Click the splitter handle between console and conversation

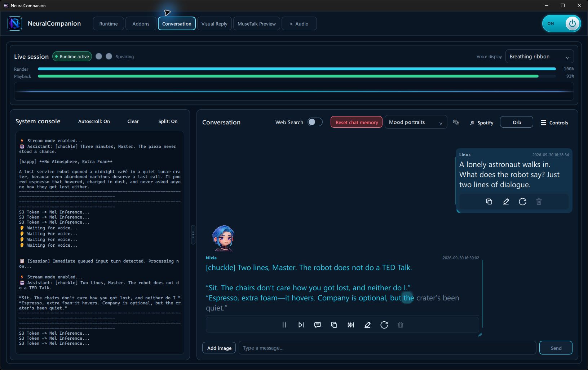pyautogui.click(x=193, y=235)
